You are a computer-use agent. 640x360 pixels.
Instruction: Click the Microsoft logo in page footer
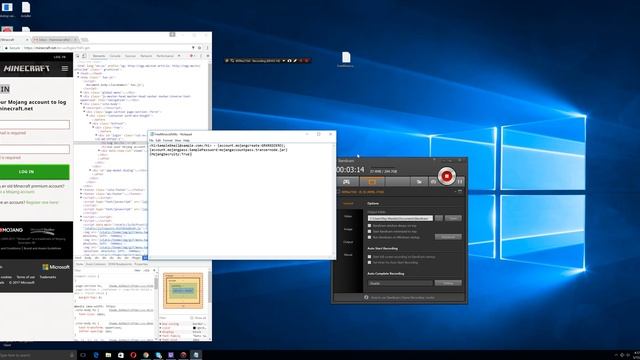point(56,267)
